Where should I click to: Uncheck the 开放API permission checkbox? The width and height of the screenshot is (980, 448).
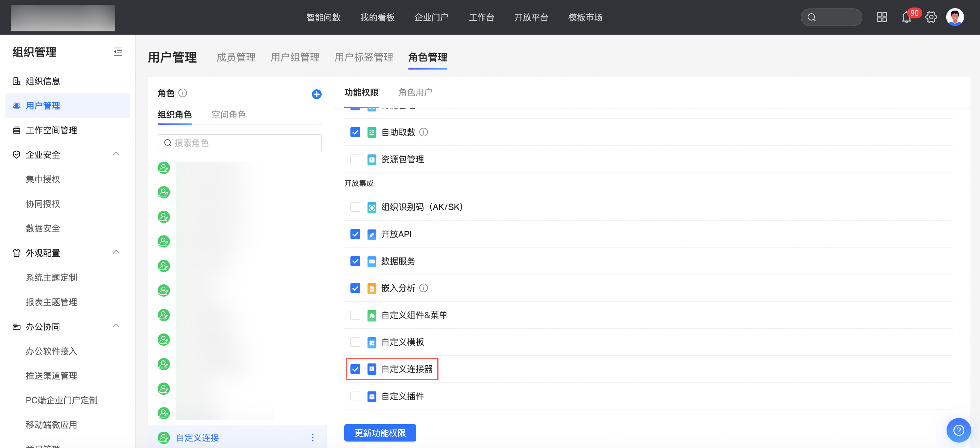355,234
